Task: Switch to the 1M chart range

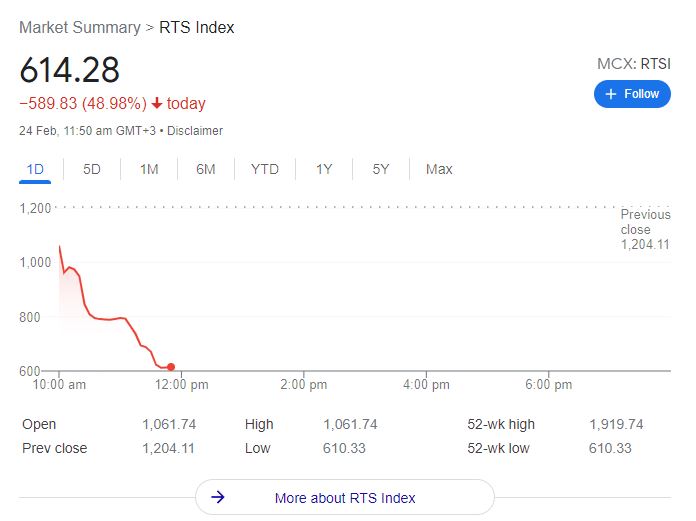Action: point(149,169)
